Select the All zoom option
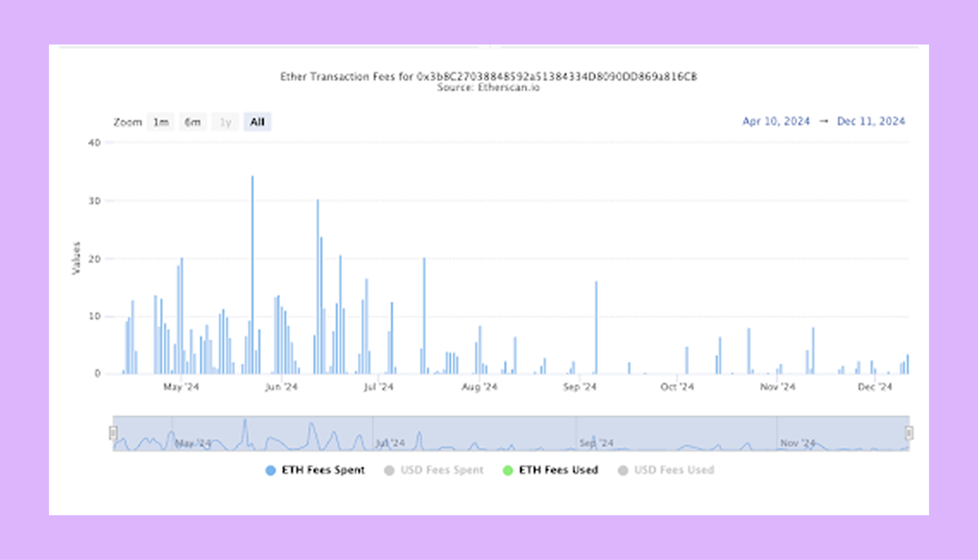978x560 pixels. 257,122
